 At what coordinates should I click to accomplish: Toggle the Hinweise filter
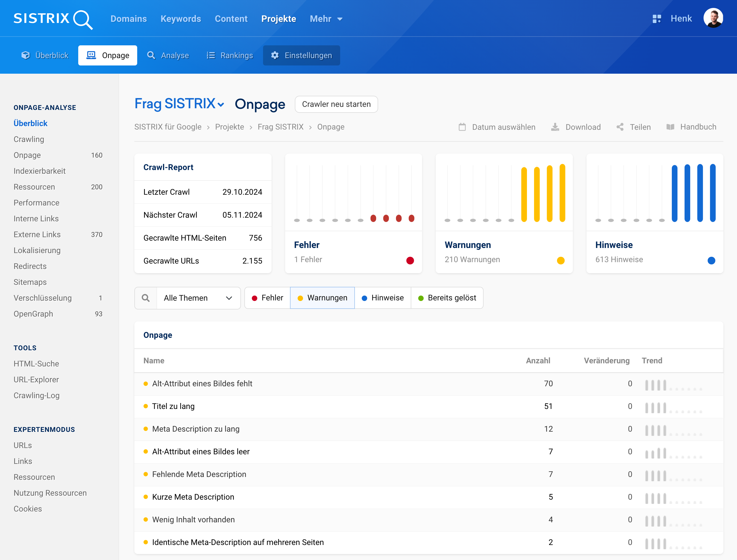pyautogui.click(x=383, y=298)
